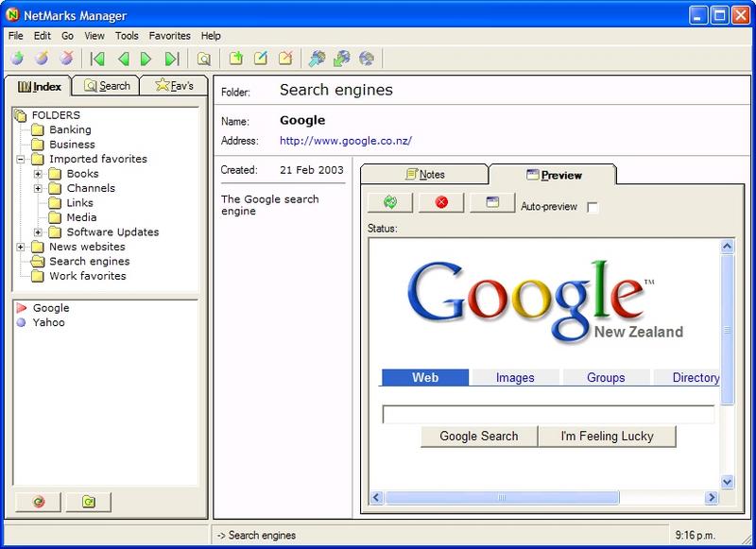Screen dimensions: 756x549
Task: Click the preview scroll right arrow
Action: pyautogui.click(x=712, y=497)
